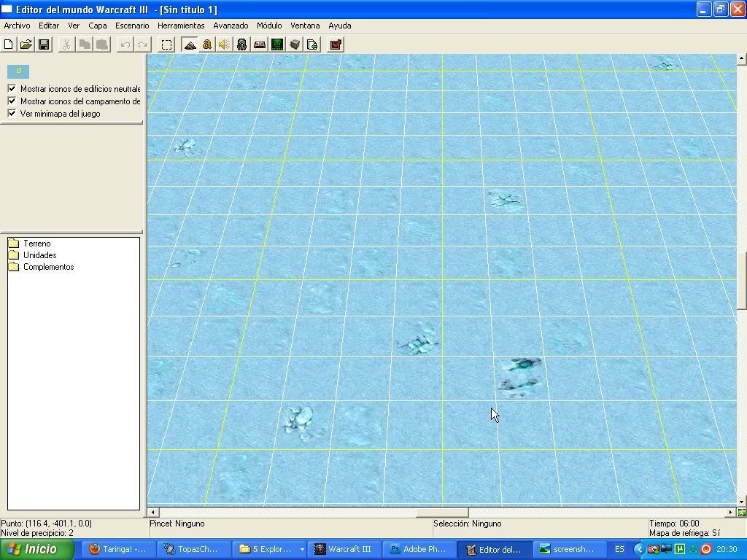Click the Copy icon in the toolbar
The height and width of the screenshot is (560, 747).
click(85, 44)
